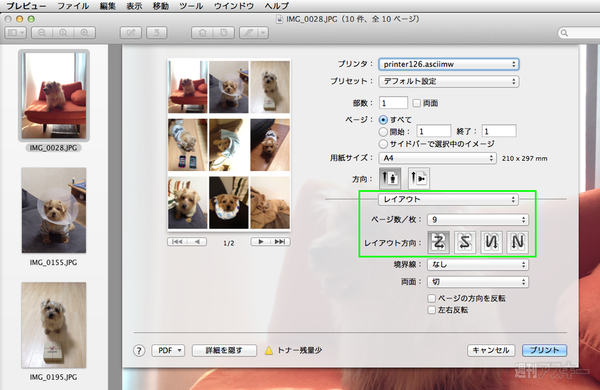Open 両面 dropdown showing 切
The width and height of the screenshot is (600, 390).
pyautogui.click(x=478, y=282)
